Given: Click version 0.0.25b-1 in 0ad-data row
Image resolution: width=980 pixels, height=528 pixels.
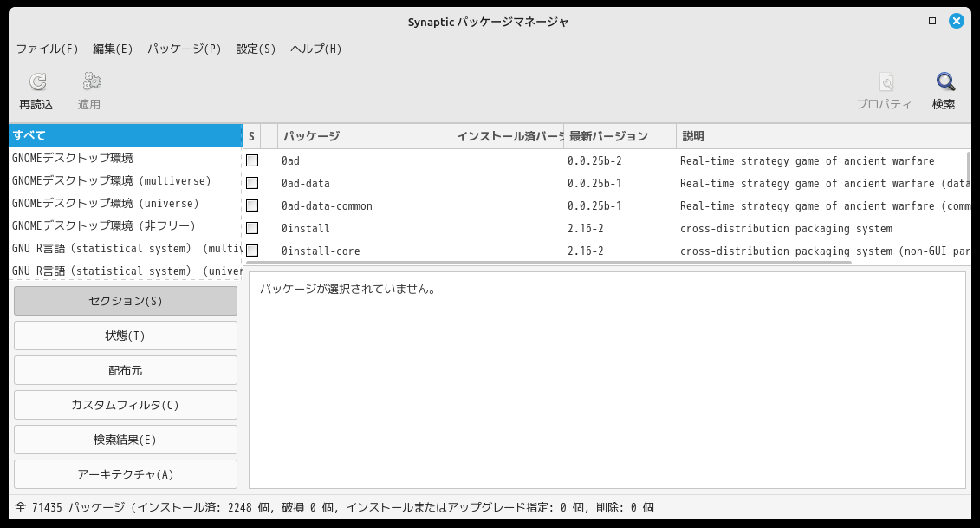Looking at the screenshot, I should [x=594, y=183].
